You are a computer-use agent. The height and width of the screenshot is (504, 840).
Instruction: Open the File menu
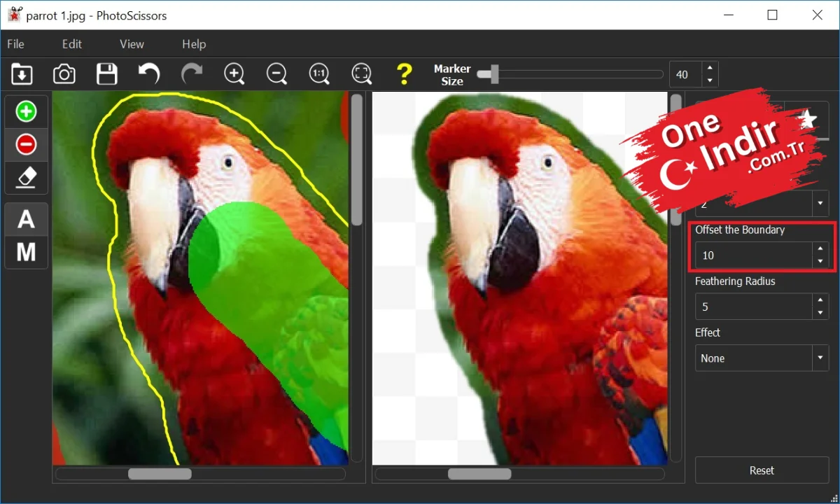pos(15,44)
